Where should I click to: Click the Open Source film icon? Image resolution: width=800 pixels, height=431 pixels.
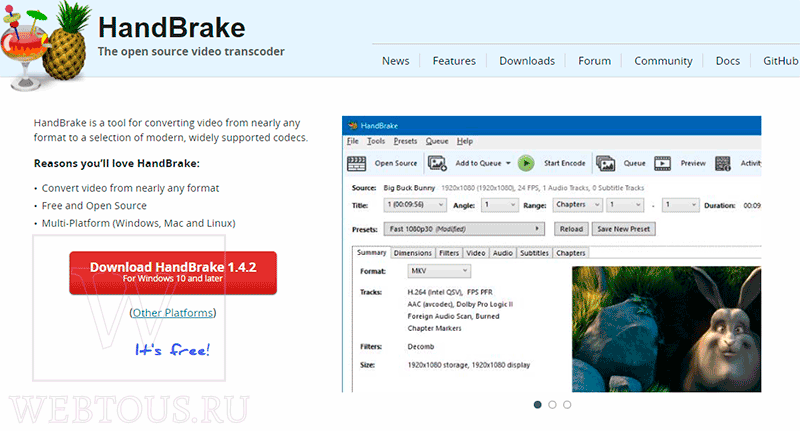[x=356, y=163]
